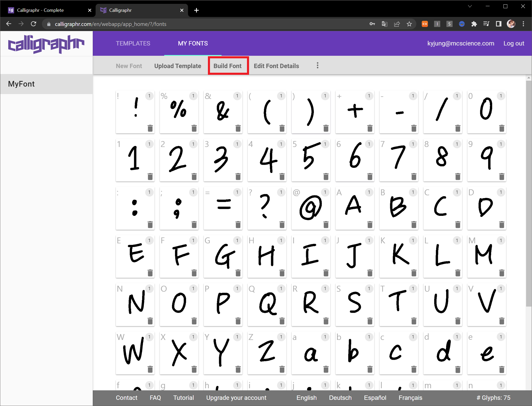Click trash icon on letter A glyph
The image size is (532, 406).
370,225
